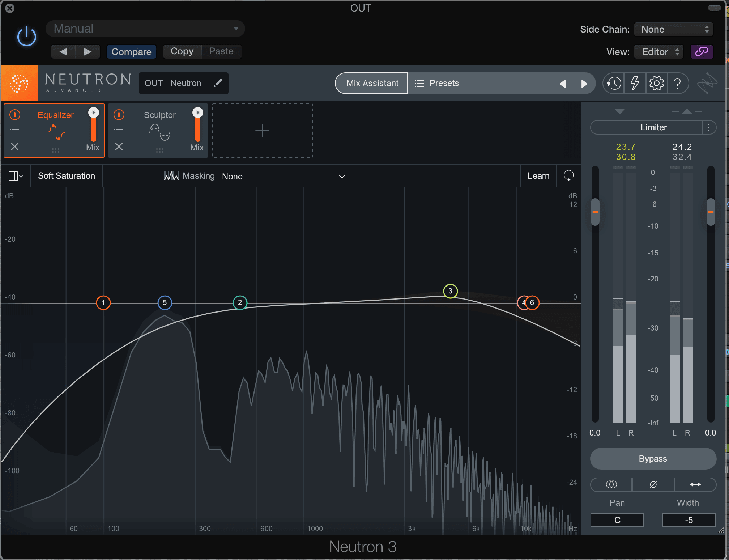Toggle the plugin power bypass button
The width and height of the screenshot is (729, 560).
(x=27, y=37)
